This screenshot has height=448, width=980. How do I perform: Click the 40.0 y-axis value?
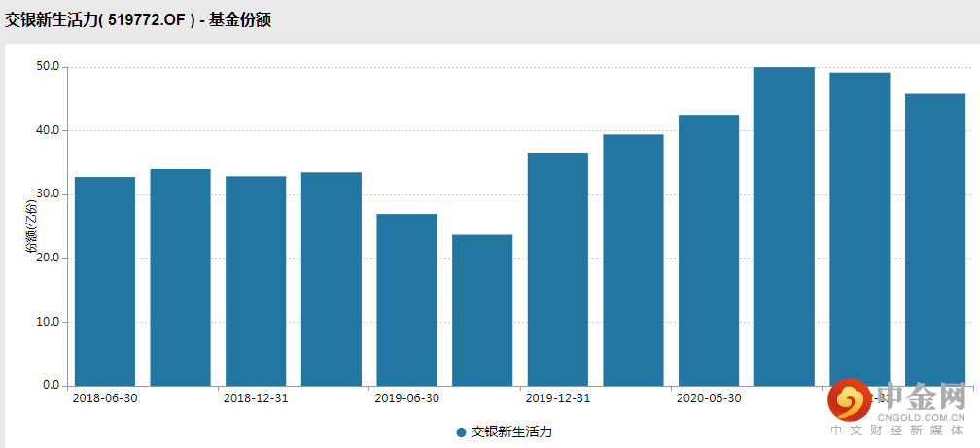coord(49,130)
